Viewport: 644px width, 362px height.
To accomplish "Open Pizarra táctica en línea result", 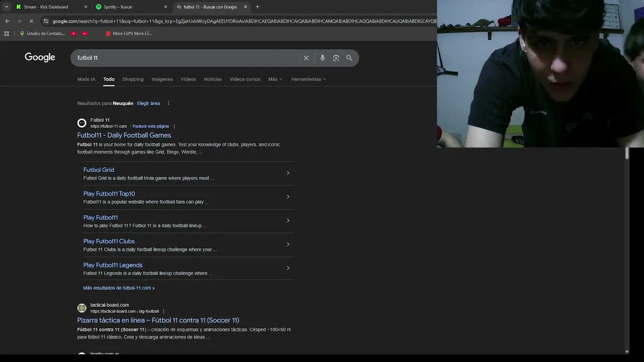I will (158, 320).
